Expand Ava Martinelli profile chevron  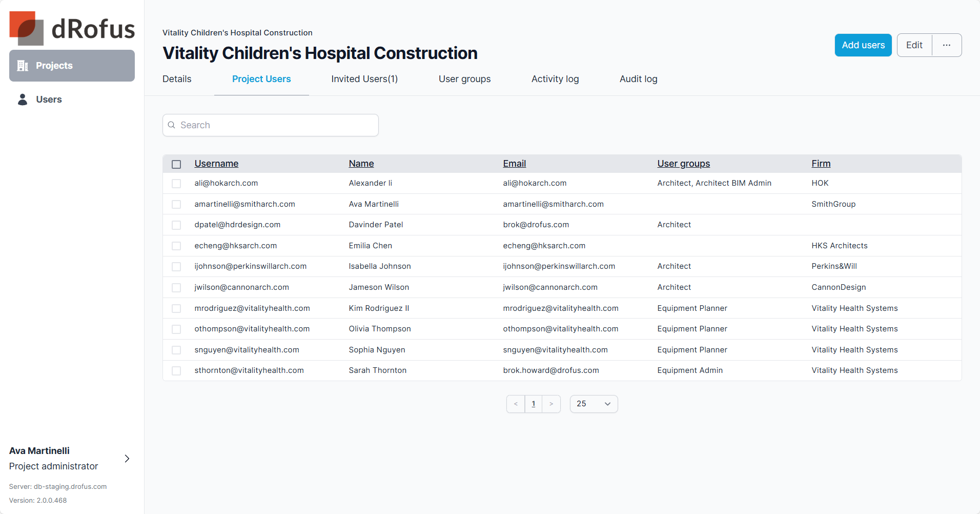coord(127,459)
